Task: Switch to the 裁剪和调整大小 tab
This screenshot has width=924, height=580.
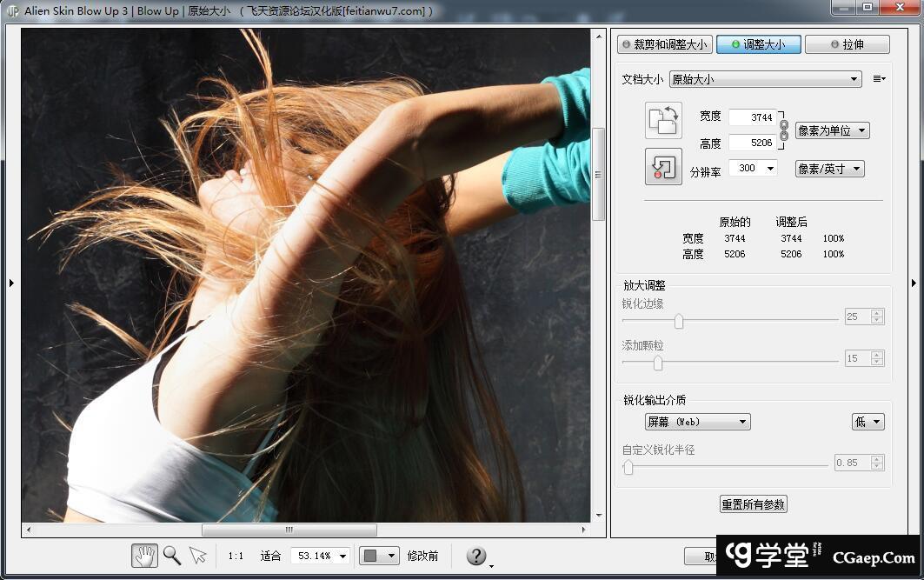Action: coord(664,44)
